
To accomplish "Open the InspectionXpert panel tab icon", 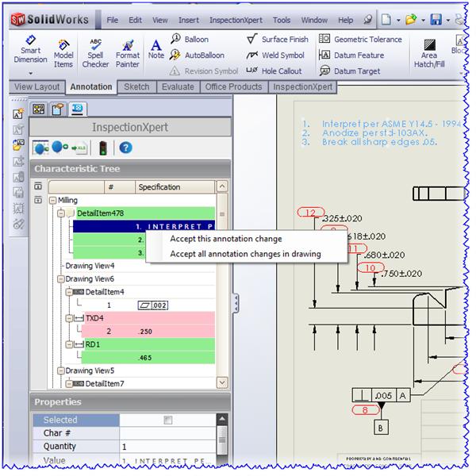I will tap(78, 109).
